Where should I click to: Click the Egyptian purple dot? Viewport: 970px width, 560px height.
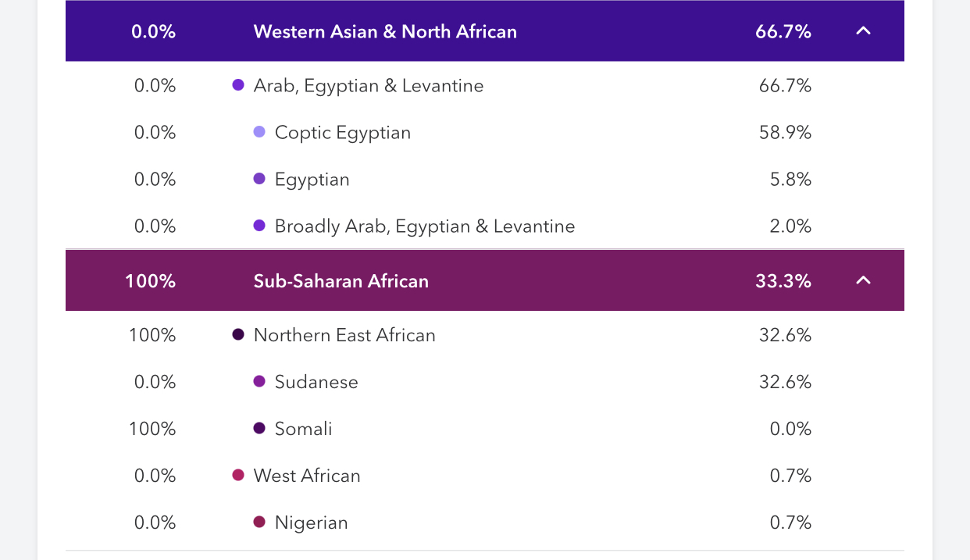[259, 179]
